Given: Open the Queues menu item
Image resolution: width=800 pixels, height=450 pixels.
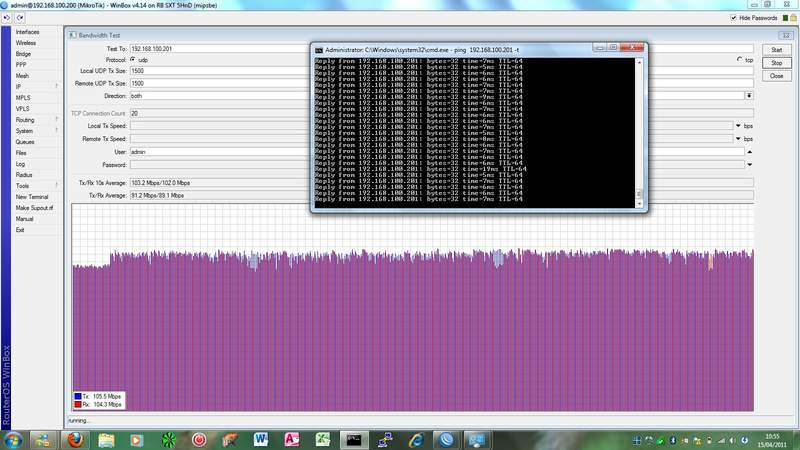Looking at the screenshot, I should click(25, 142).
